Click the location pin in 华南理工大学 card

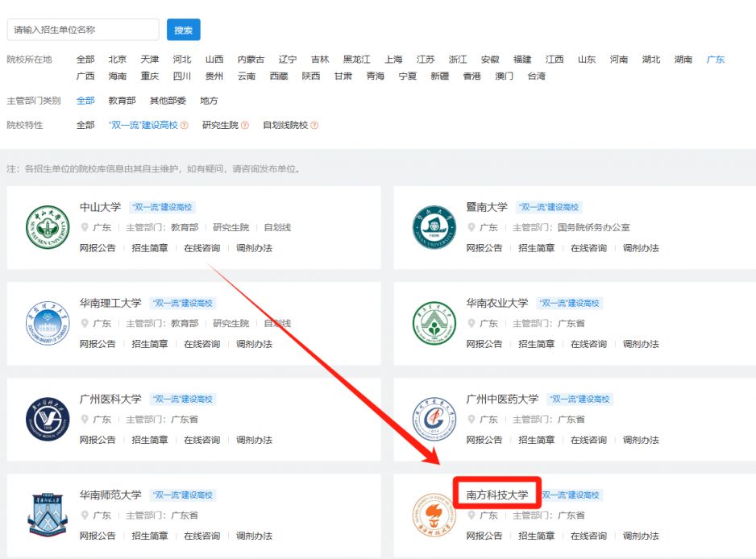(x=85, y=323)
